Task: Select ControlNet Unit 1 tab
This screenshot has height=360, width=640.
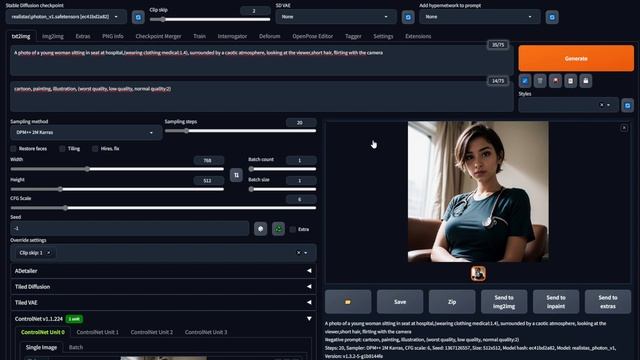Action: tap(98, 332)
